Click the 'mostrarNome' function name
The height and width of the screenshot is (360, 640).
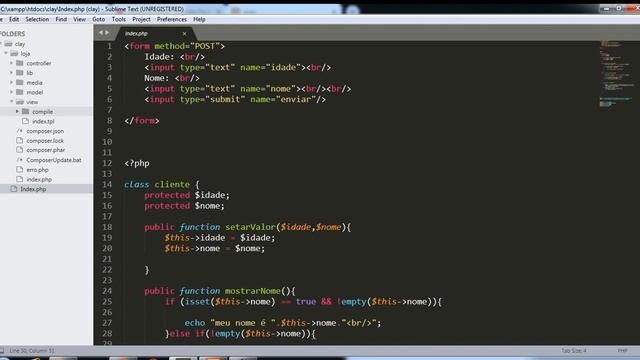(x=253, y=291)
